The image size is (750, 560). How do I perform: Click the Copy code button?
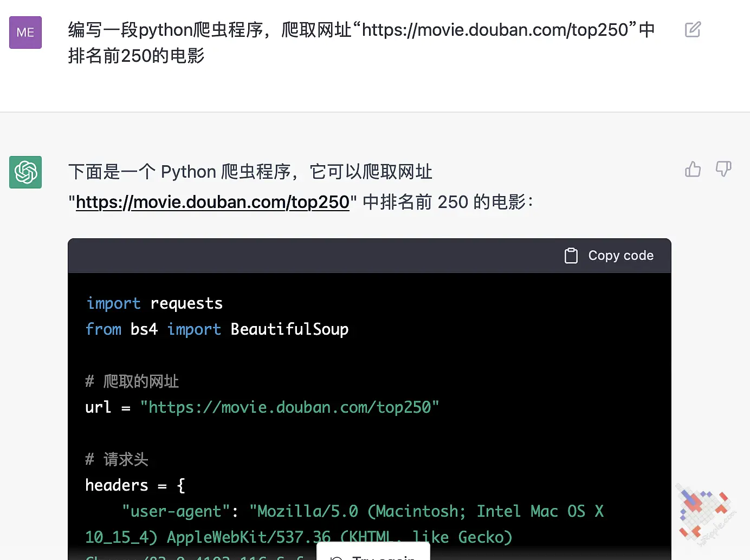click(x=609, y=256)
